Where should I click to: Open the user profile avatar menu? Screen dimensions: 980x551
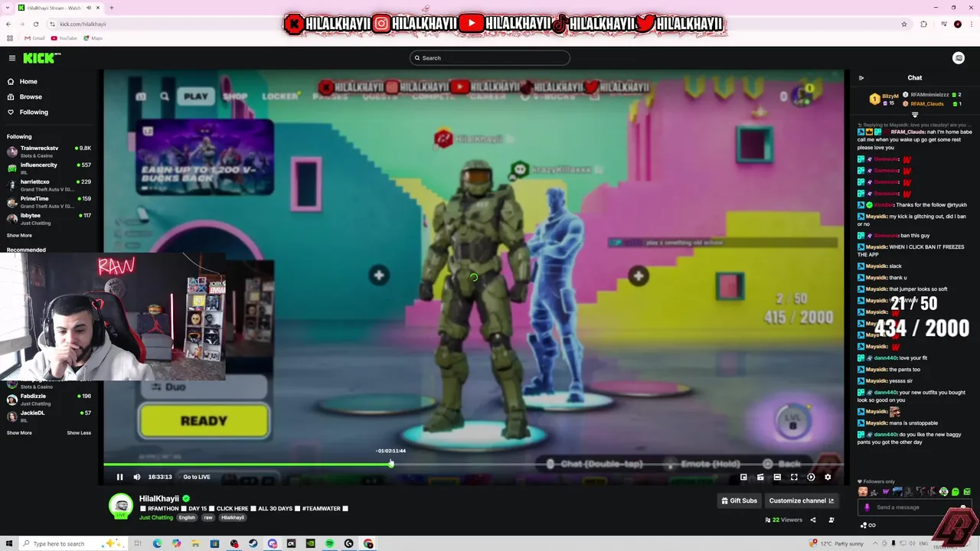(959, 58)
